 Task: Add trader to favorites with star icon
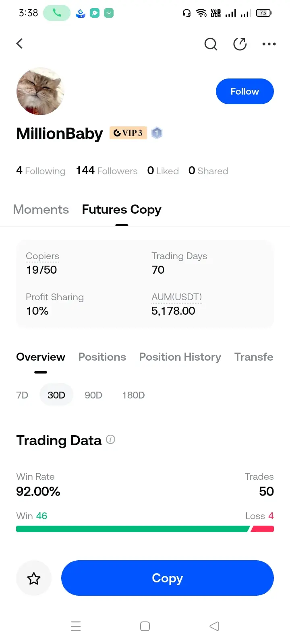34,578
